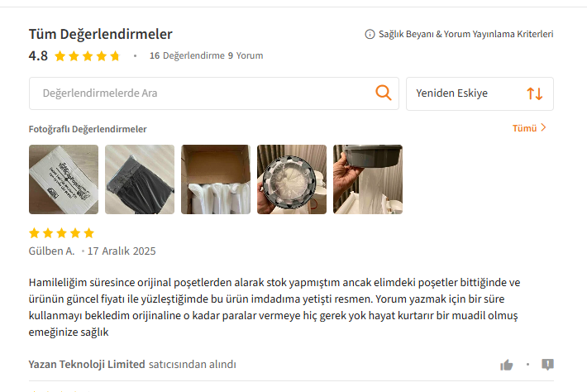587x392 pixels.
Task: Open the black bag photo thumbnail
Action: click(x=140, y=179)
